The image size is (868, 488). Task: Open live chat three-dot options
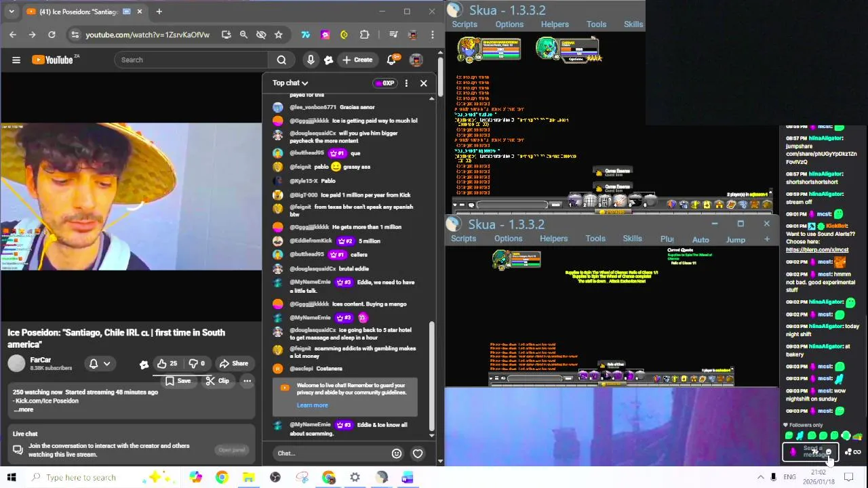click(406, 83)
